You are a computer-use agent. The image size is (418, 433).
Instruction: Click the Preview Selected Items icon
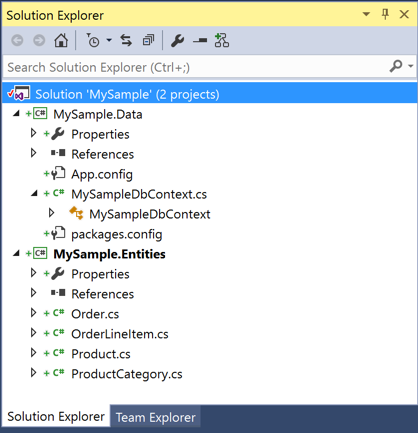pyautogui.click(x=200, y=41)
